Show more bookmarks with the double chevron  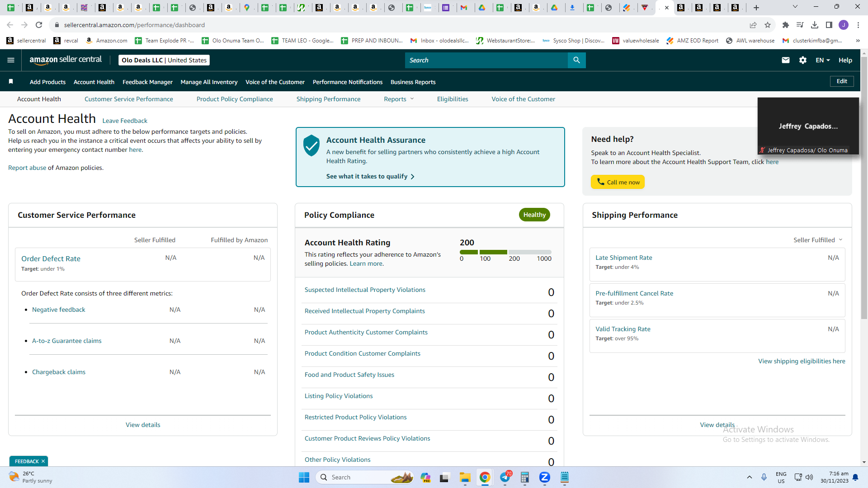[x=858, y=40]
